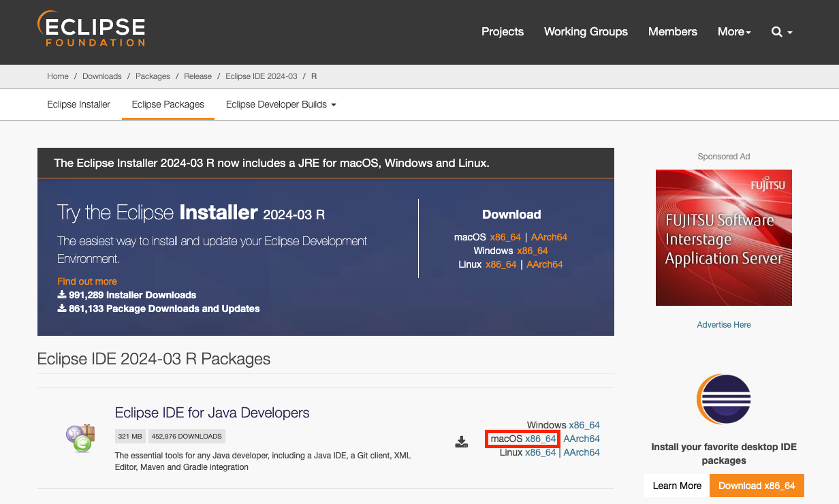The width and height of the screenshot is (839, 504).
Task: Click the Sponsored Ad label
Action: [724, 157]
